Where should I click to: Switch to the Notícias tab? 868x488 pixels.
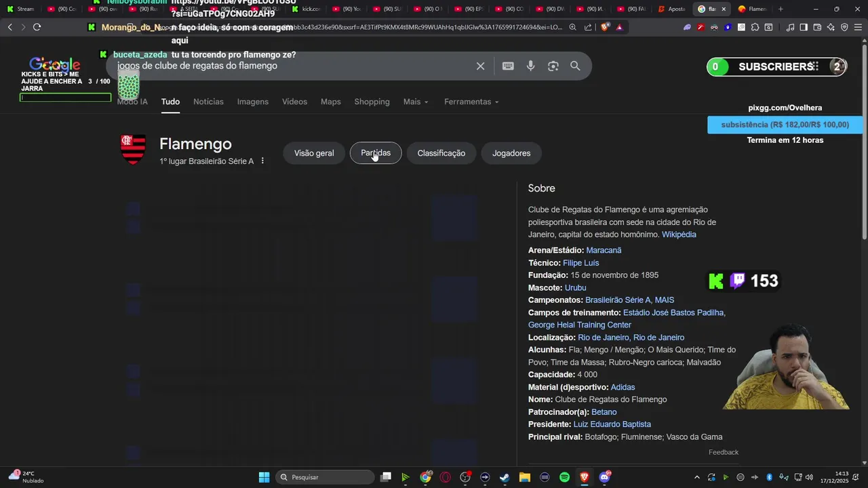pos(208,102)
